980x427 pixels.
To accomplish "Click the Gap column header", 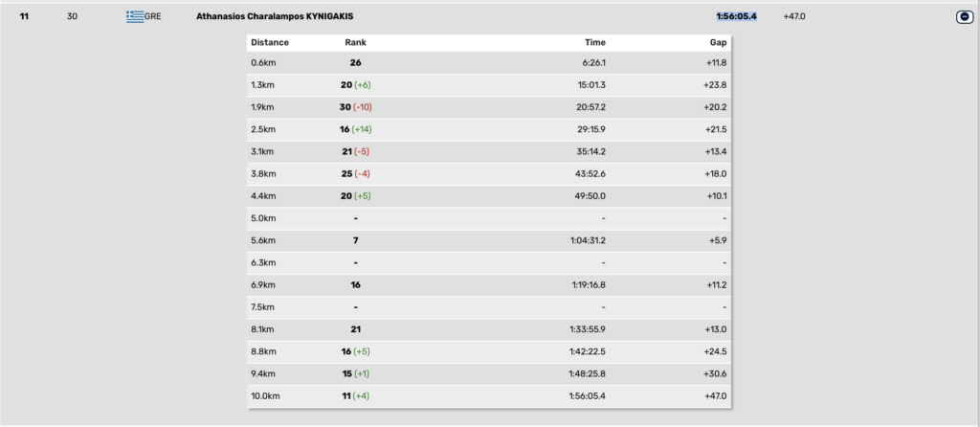I will [718, 42].
